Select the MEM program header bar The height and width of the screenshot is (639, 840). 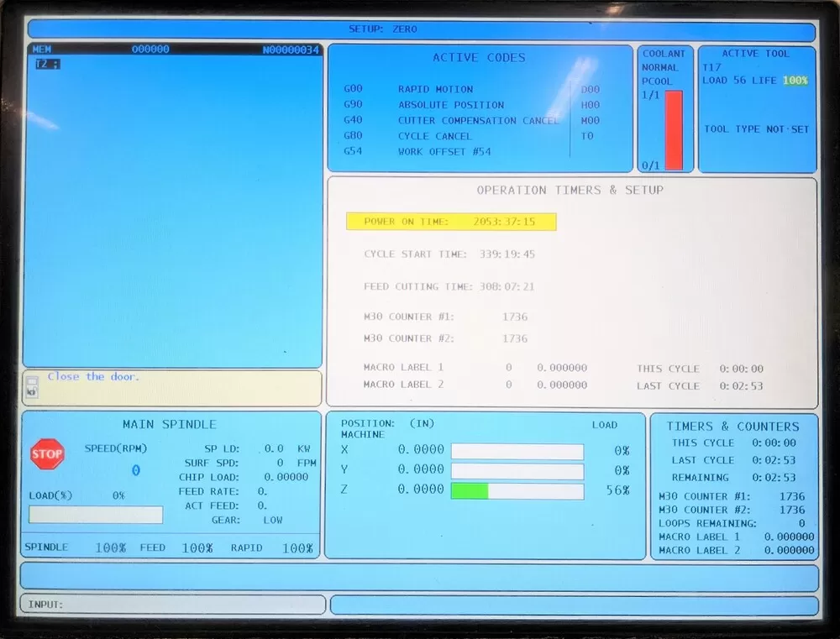tap(173, 50)
